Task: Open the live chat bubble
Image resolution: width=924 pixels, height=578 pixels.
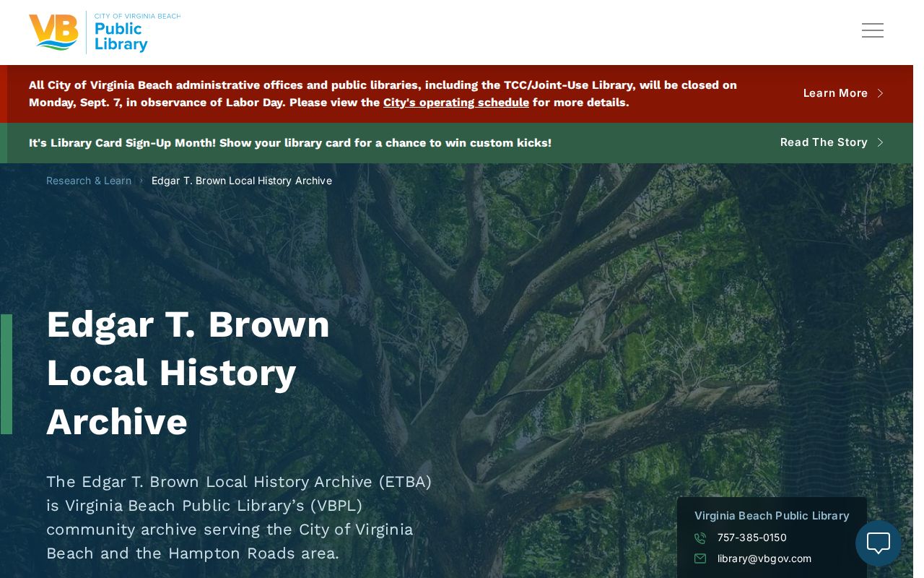Action: (878, 543)
